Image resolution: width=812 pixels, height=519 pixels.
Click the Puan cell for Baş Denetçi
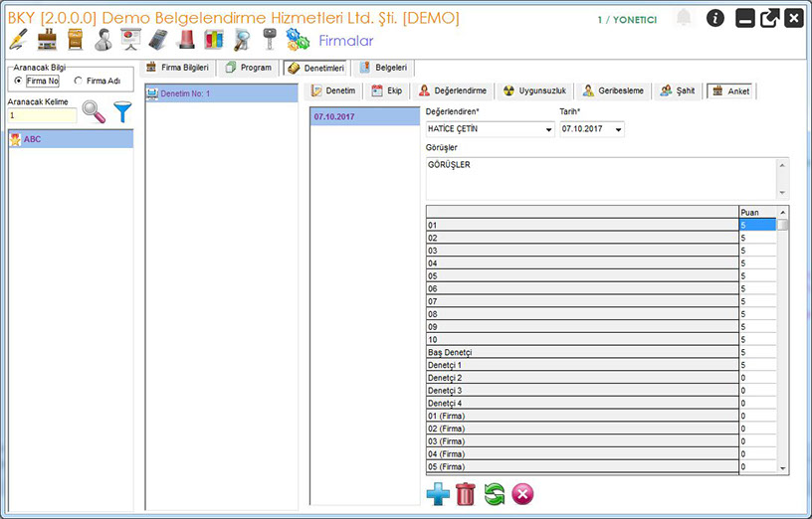coord(757,352)
